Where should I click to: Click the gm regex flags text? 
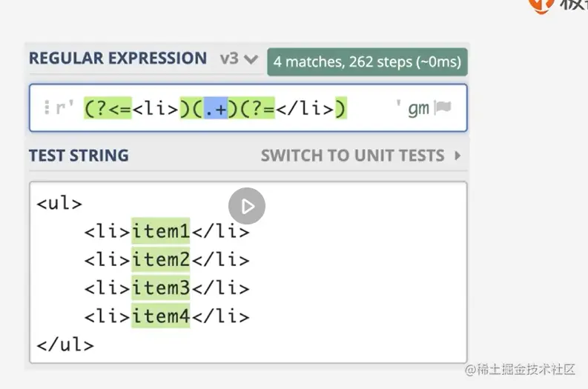418,108
